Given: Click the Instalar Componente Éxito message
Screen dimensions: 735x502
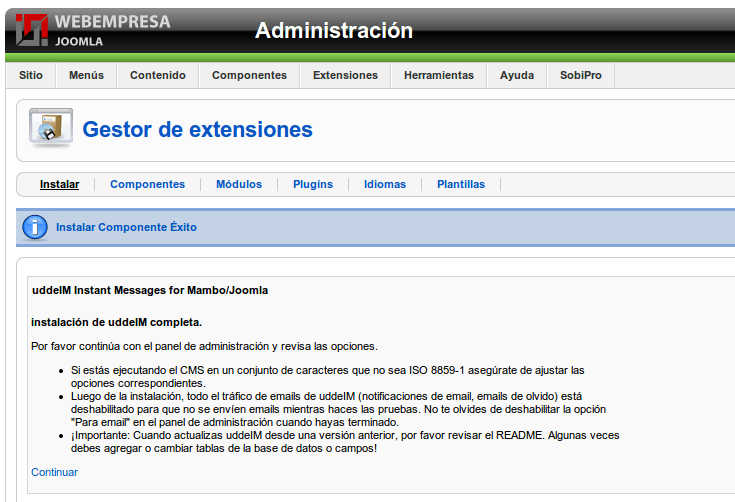Looking at the screenshot, I should pyautogui.click(x=127, y=227).
